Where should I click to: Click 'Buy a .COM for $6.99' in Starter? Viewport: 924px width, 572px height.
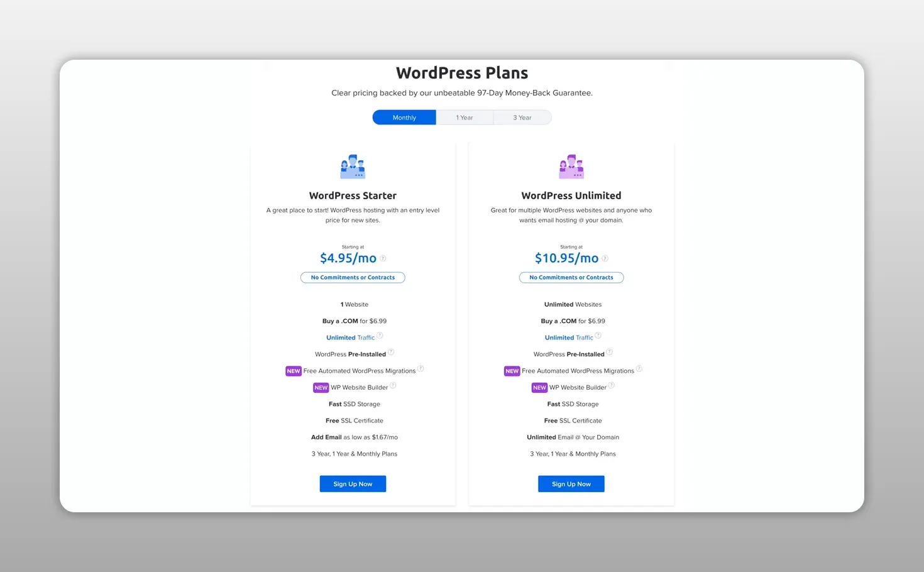(x=355, y=321)
